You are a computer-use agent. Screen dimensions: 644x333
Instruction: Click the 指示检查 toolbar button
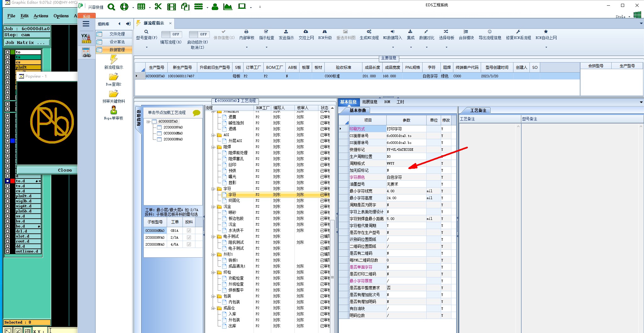pyautogui.click(x=266, y=35)
